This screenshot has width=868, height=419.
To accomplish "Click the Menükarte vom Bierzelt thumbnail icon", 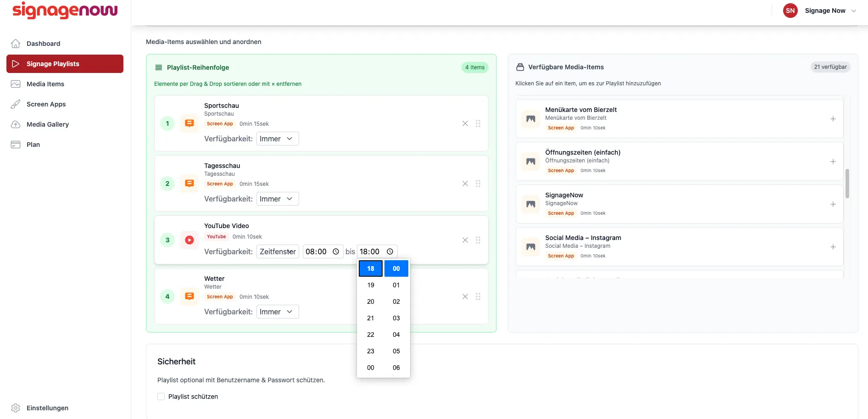I will point(531,119).
